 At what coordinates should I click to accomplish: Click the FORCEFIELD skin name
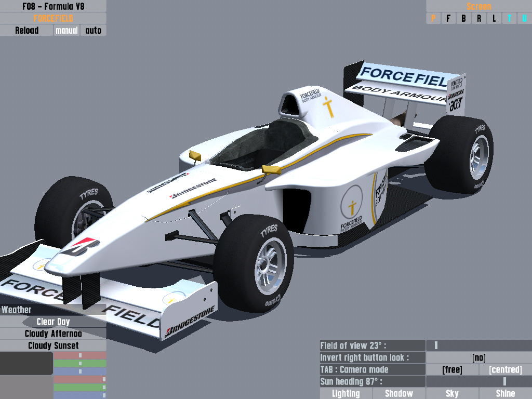pos(53,18)
